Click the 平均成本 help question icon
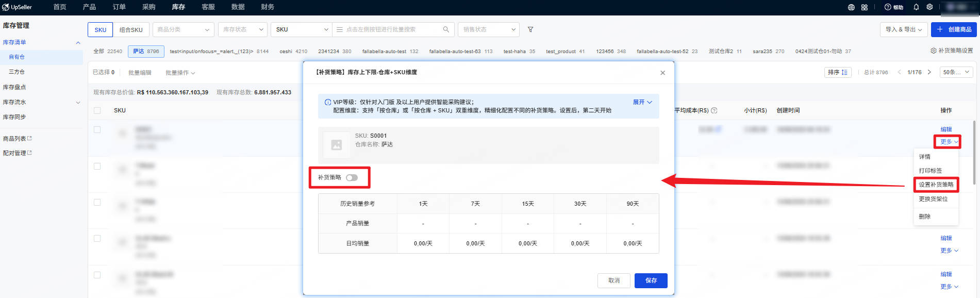The width and height of the screenshot is (980, 298). tap(714, 110)
